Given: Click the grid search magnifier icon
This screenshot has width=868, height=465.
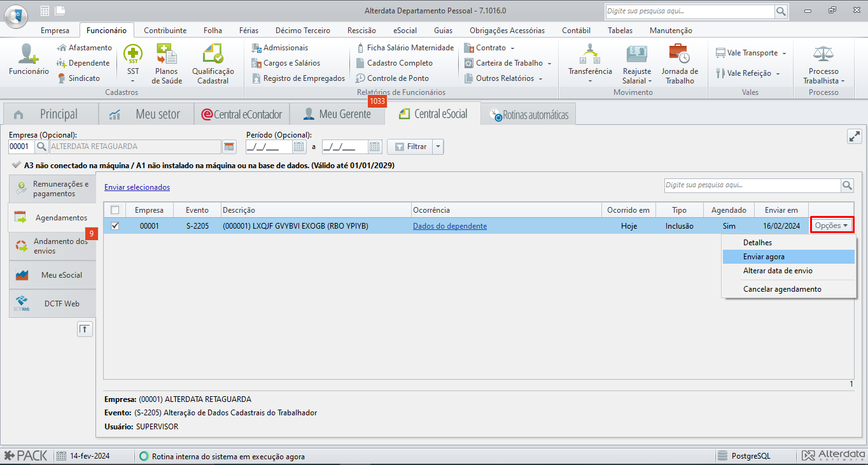Looking at the screenshot, I should click(847, 185).
